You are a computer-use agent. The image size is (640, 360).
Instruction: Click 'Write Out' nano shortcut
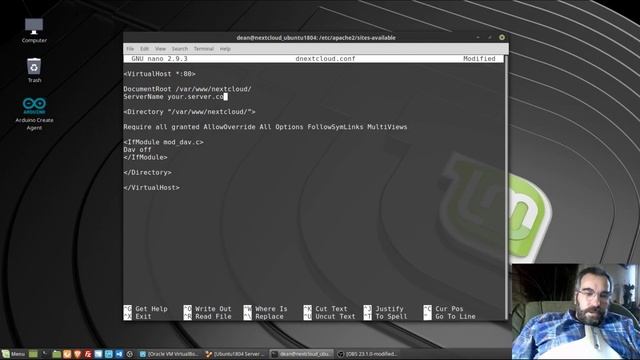[213, 309]
